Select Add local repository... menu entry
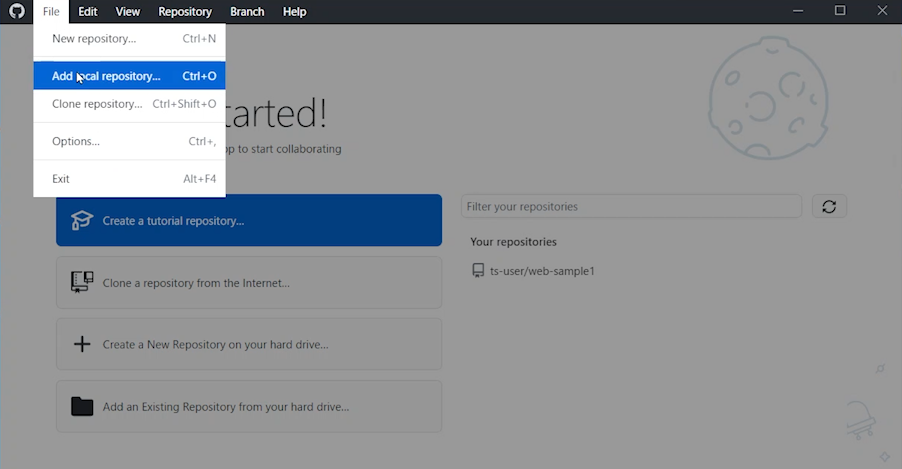Screen dimensions: 902x469 tap(129, 76)
